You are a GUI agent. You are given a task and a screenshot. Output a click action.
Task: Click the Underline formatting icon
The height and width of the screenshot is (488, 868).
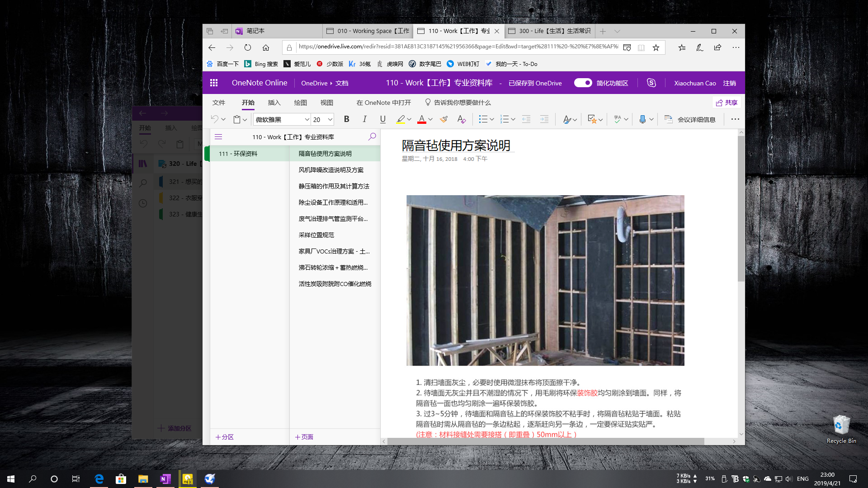(x=382, y=119)
